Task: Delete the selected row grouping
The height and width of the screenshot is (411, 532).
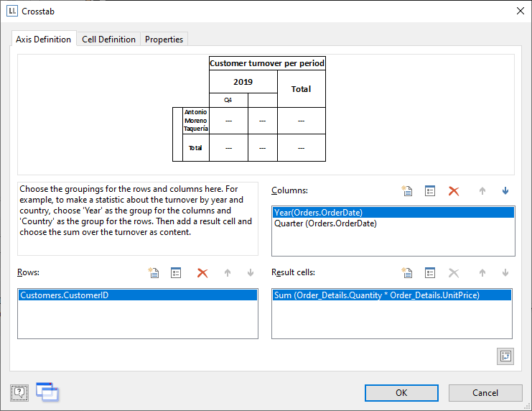Action: point(202,273)
